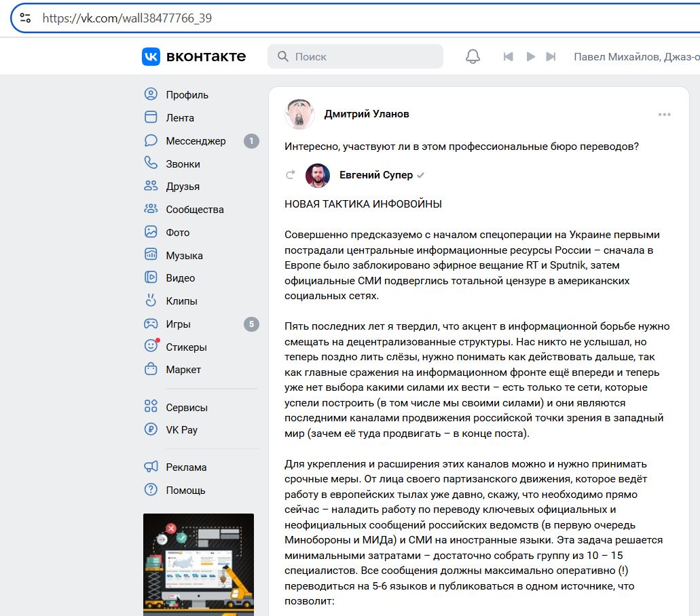This screenshot has width=700, height=616.
Task: Open Игры gamepad icon
Action: point(151,324)
